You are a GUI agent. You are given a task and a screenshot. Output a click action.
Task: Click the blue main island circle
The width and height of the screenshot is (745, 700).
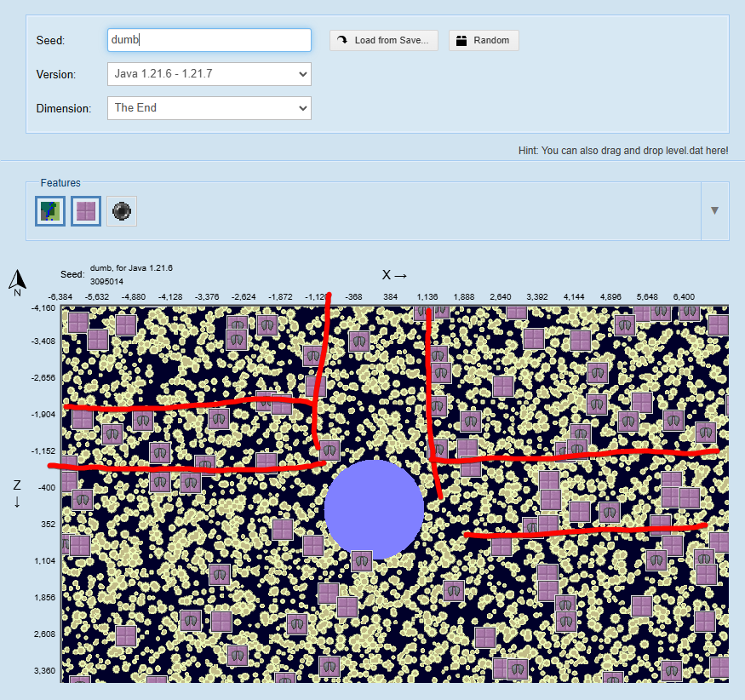pyautogui.click(x=374, y=508)
